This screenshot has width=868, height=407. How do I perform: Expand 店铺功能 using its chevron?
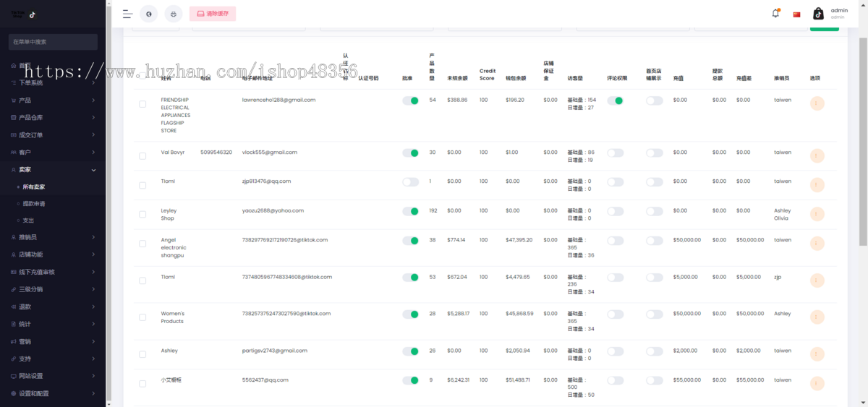pyautogui.click(x=93, y=254)
